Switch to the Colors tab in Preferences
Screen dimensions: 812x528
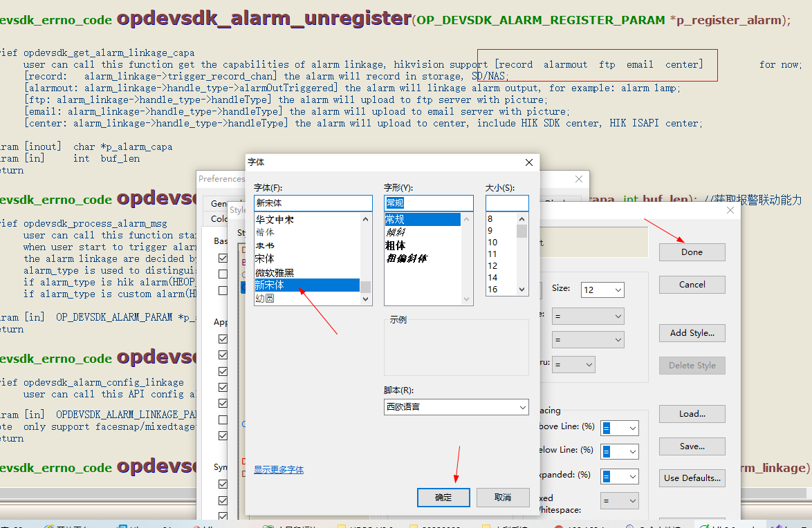[219, 218]
